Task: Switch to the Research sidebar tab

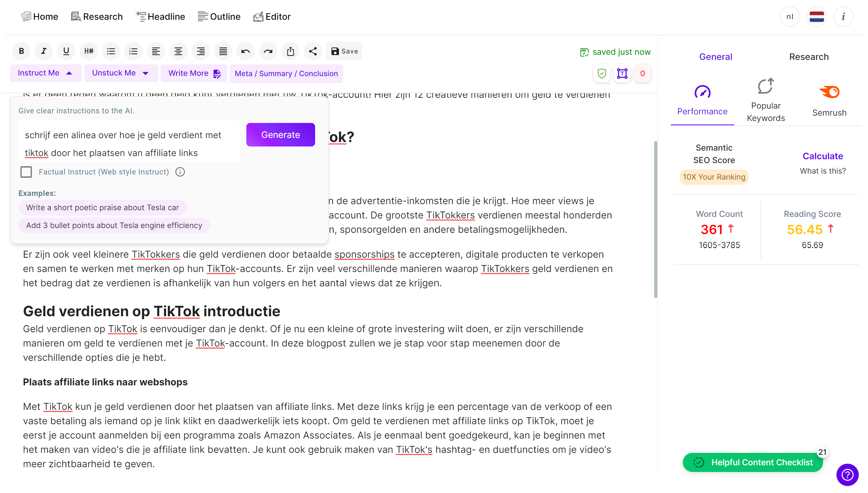Action: pyautogui.click(x=809, y=57)
